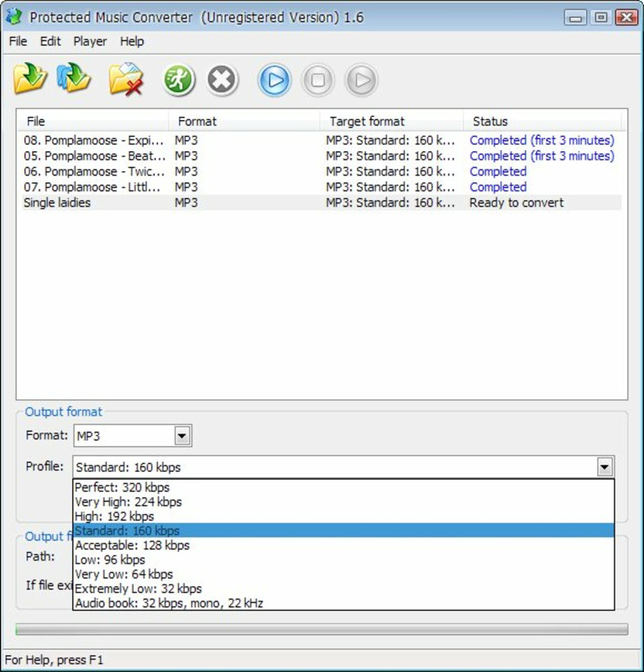Choose Very High: 224 kbps profile

point(343,501)
